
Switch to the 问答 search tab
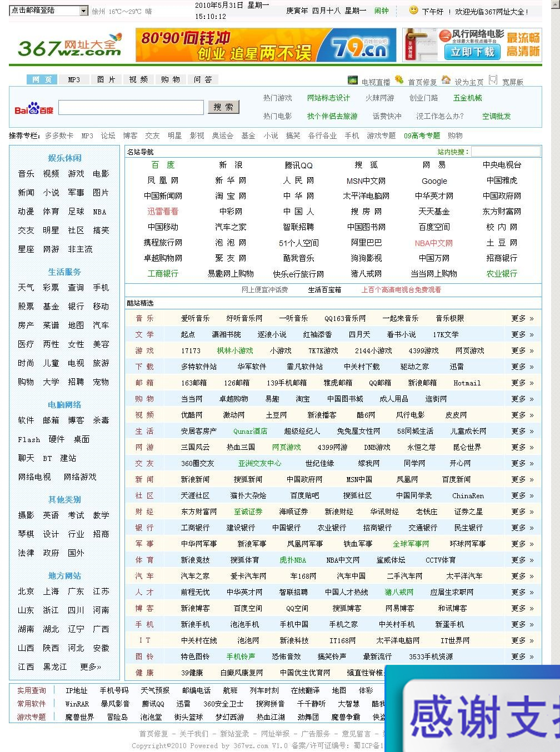(203, 79)
